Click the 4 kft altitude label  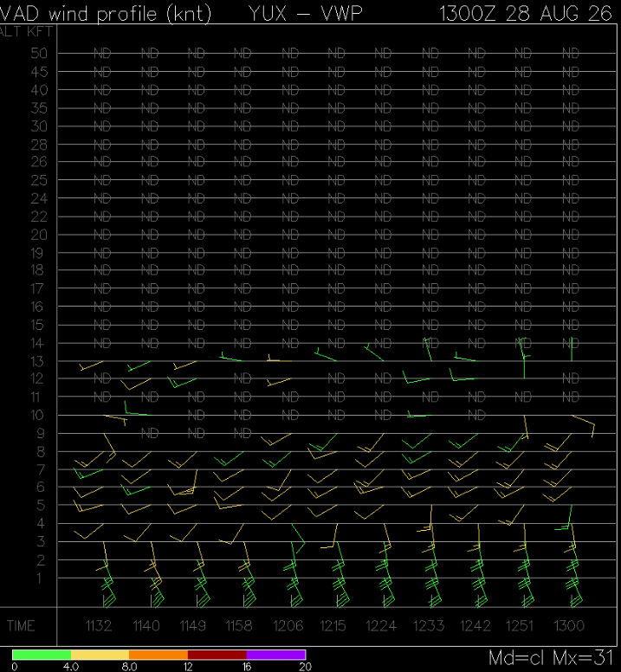tap(41, 523)
